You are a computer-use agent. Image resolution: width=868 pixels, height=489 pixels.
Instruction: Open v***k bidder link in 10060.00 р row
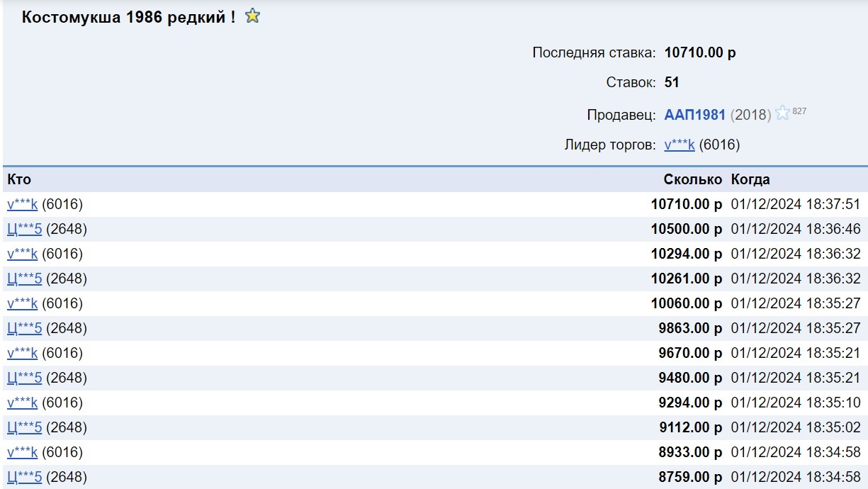coord(22,304)
